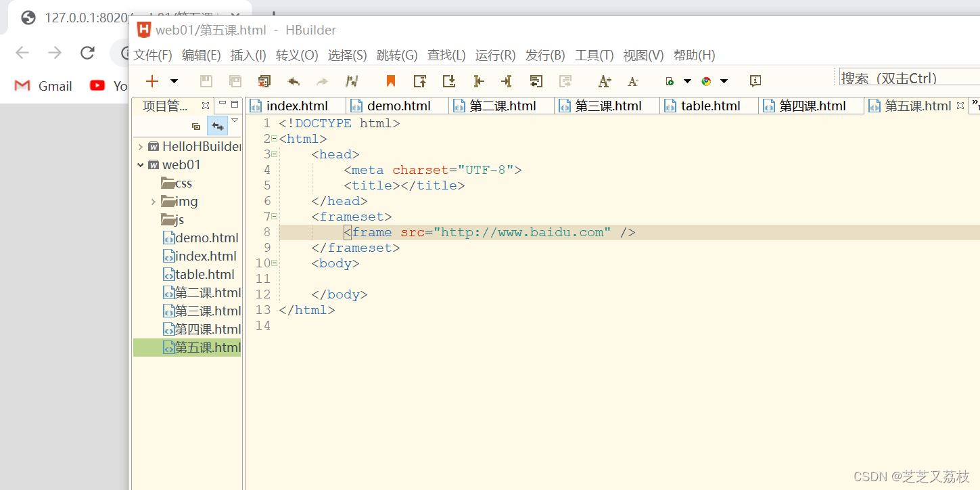Click Collapse All icon in project panel

pos(196,126)
